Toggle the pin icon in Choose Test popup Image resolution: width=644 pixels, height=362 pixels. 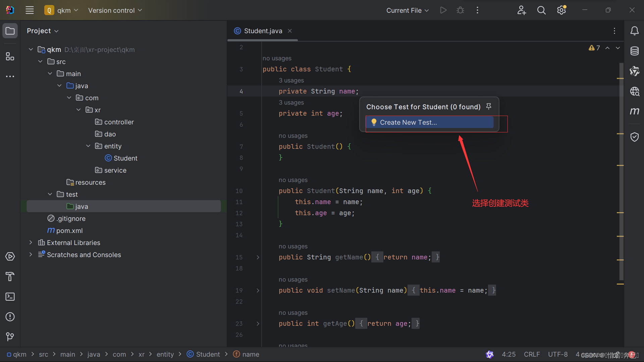(488, 106)
